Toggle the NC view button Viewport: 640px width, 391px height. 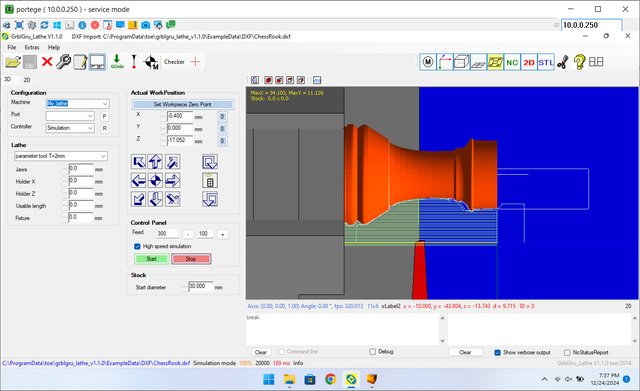point(512,62)
